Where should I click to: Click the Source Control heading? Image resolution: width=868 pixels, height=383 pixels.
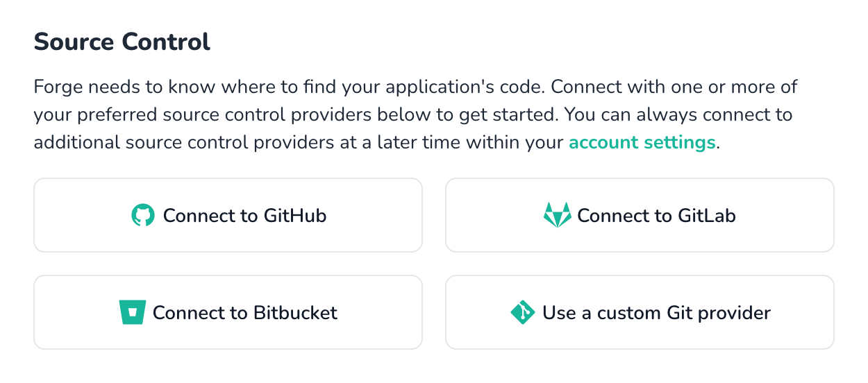pyautogui.click(x=122, y=42)
